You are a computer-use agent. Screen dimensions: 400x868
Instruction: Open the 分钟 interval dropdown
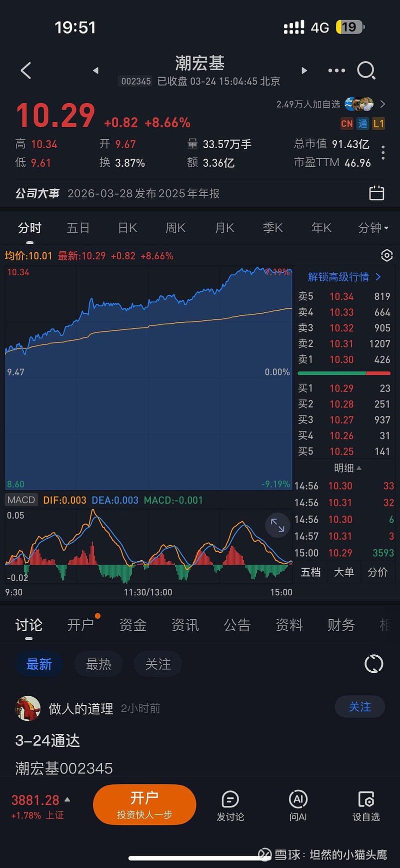click(x=373, y=228)
